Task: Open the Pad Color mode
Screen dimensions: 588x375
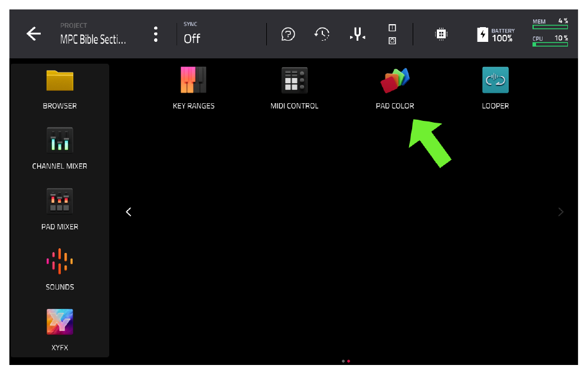Action: 395,88
